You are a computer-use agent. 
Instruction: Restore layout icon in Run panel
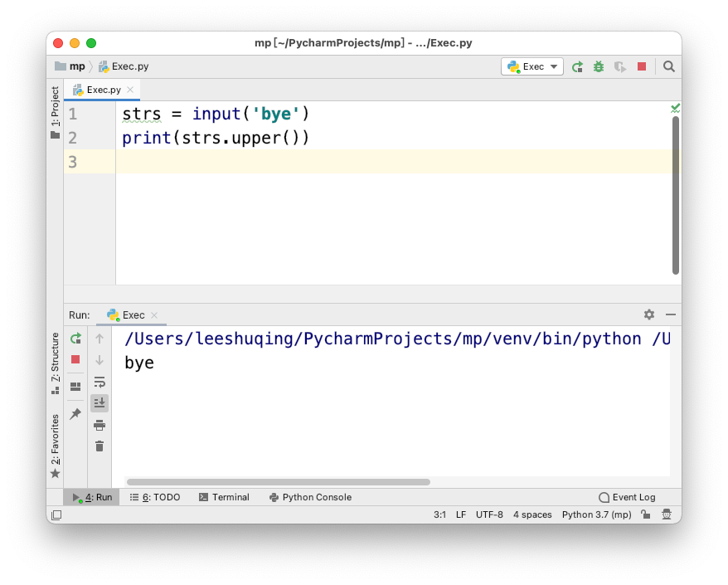click(75, 387)
